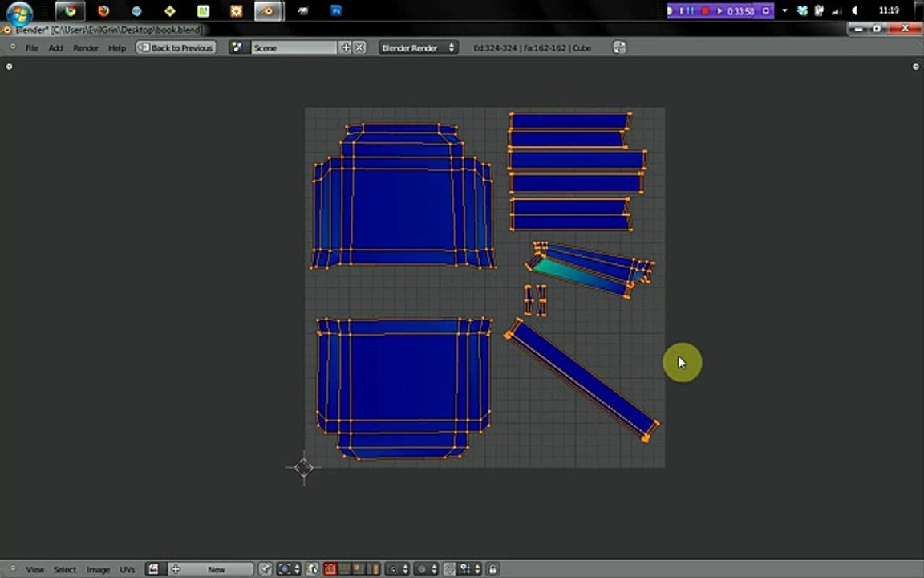The height and width of the screenshot is (578, 924).
Task: Click the green taskbar app icon
Action: 203,10
